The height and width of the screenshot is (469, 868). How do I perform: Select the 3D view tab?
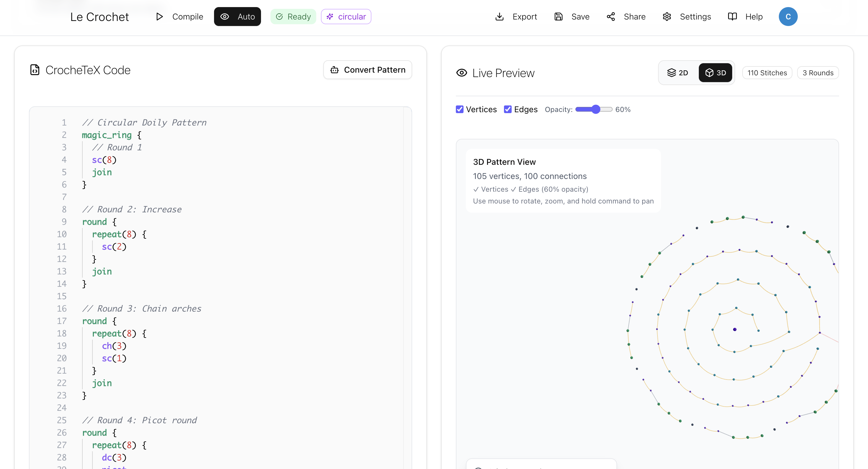pyautogui.click(x=715, y=73)
